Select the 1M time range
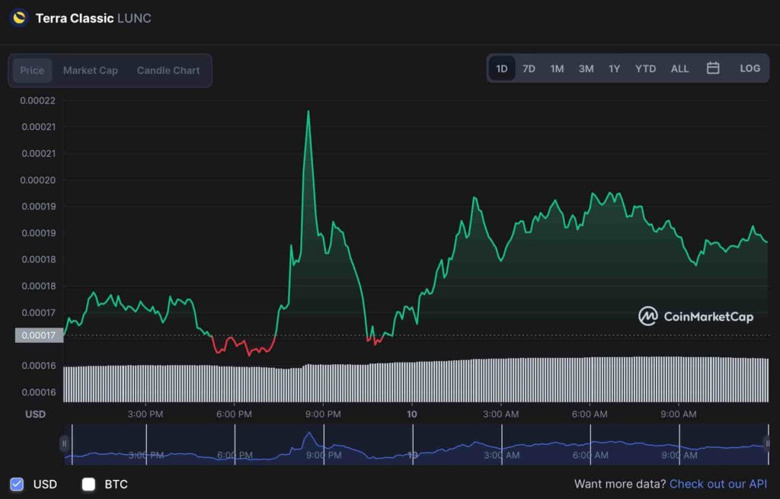 click(557, 69)
